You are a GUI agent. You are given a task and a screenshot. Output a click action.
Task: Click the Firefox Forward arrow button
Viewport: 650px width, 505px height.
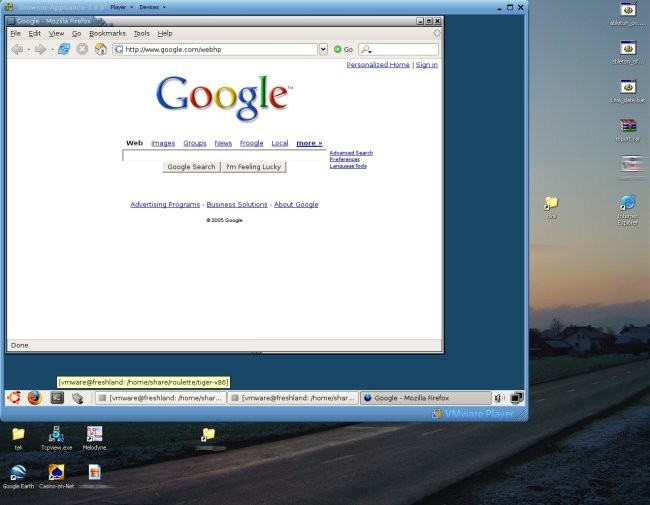pos(40,49)
